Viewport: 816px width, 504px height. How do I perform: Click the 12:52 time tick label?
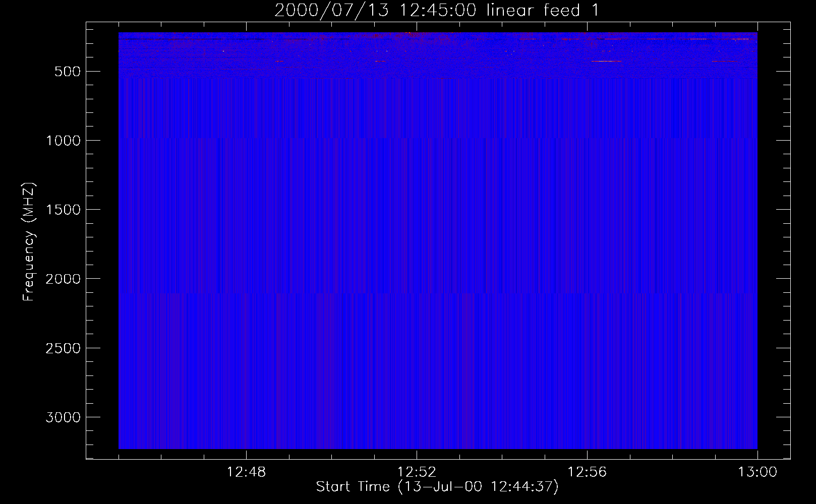tap(417, 472)
